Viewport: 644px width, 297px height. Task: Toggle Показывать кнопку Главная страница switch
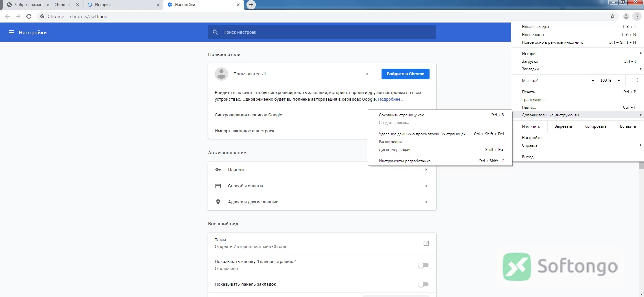[423, 265]
